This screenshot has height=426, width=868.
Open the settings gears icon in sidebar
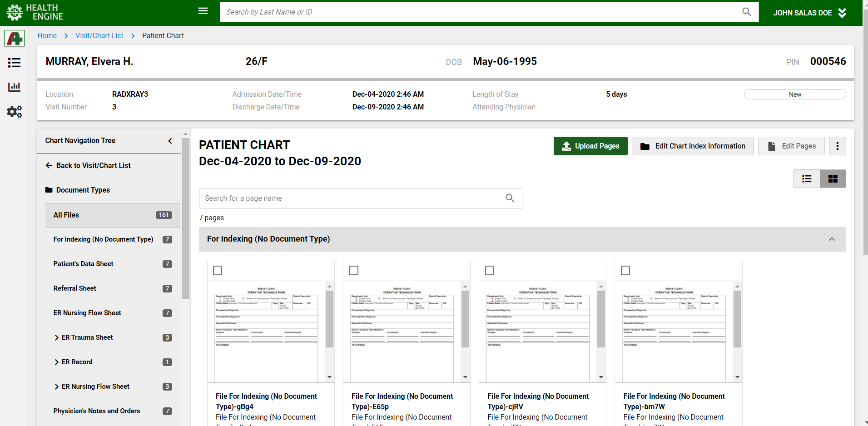point(14,112)
